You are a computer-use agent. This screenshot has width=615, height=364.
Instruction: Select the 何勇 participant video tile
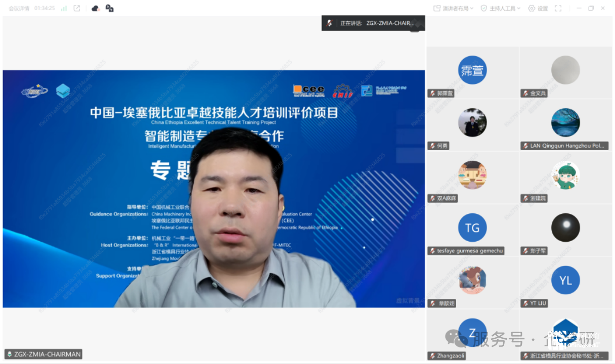coord(472,123)
